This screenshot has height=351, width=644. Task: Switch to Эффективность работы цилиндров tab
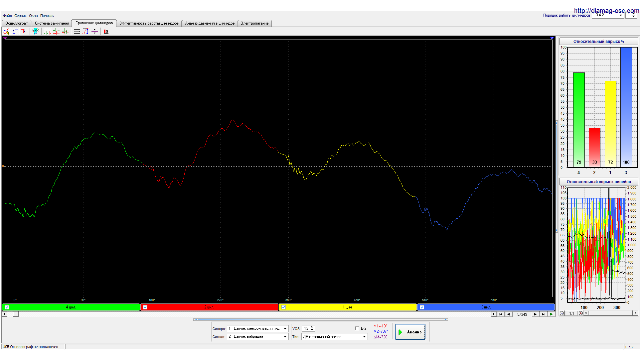click(x=149, y=23)
